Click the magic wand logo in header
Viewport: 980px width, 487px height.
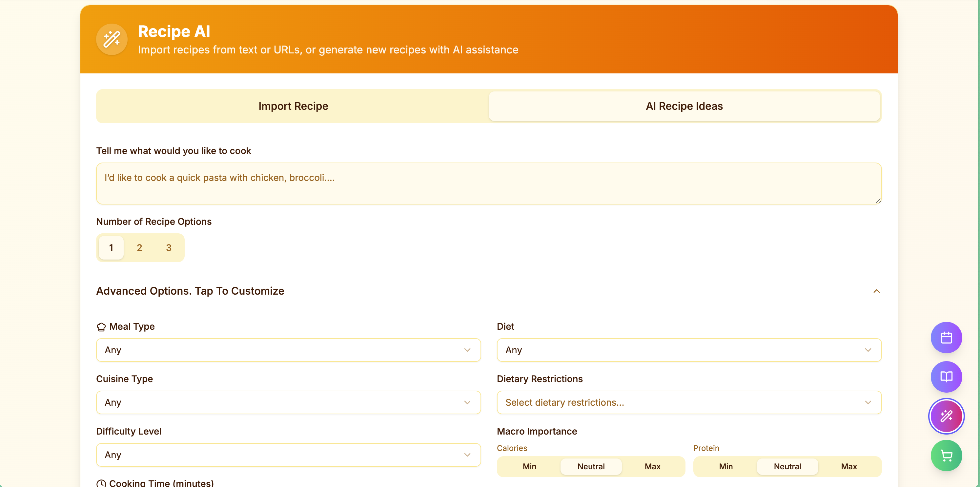tap(112, 39)
